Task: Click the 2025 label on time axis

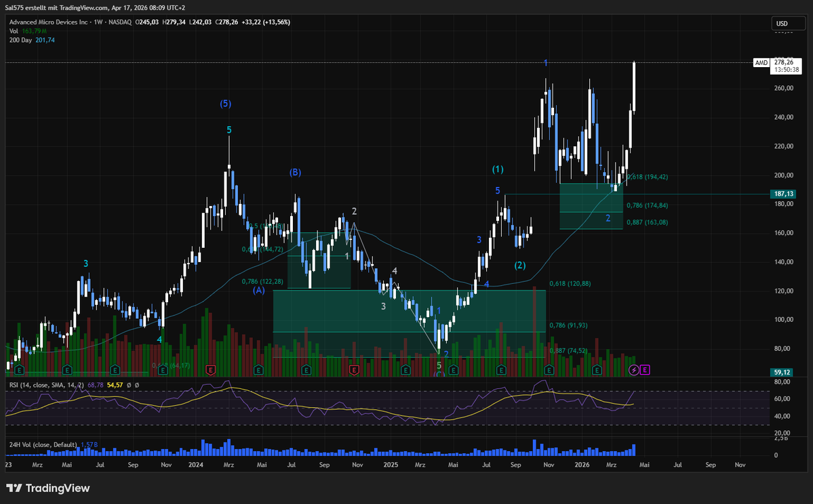Action: coord(391,465)
